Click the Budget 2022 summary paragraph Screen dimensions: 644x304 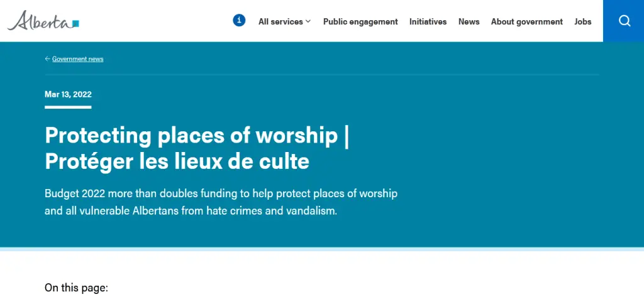pos(221,202)
